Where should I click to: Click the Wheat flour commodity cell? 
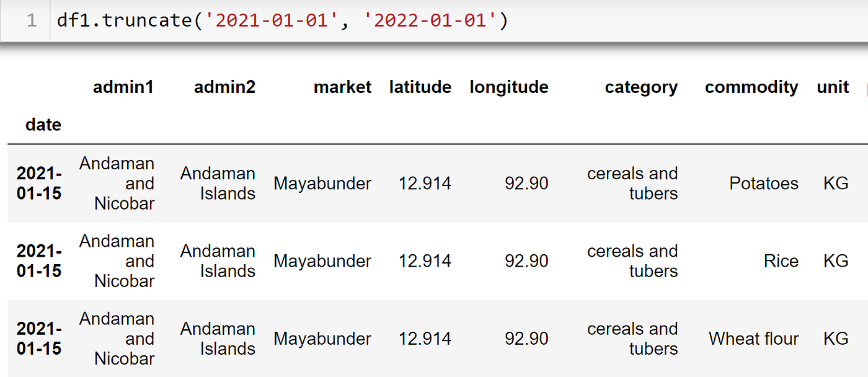[753, 339]
